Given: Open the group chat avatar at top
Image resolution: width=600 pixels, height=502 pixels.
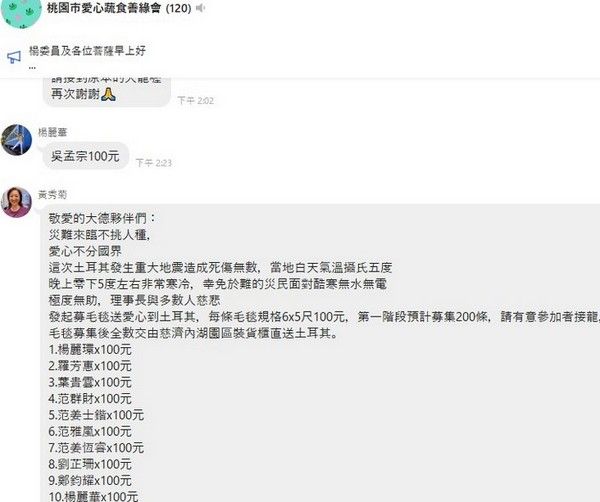Looking at the screenshot, I should [21, 13].
